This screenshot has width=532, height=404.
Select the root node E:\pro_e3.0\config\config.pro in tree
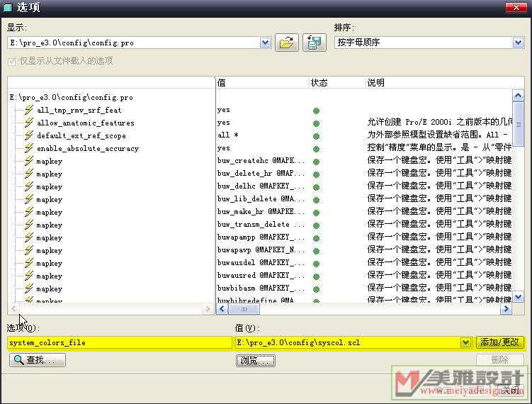tap(72, 97)
